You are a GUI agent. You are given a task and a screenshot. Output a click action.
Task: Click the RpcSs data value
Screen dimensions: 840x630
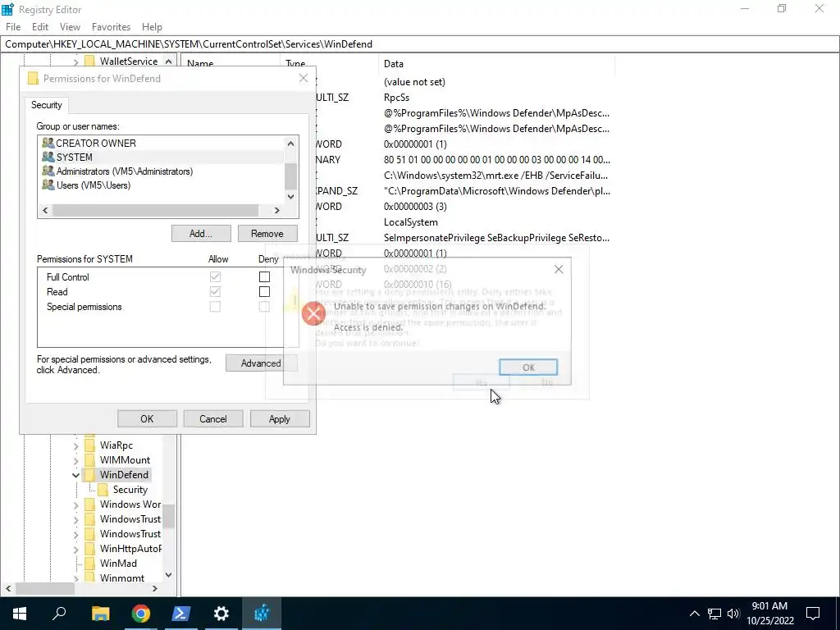point(396,98)
